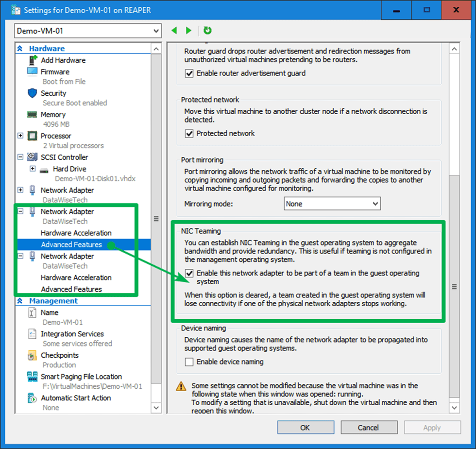
Task: Minimize the Settings window
Action: (x=396, y=10)
